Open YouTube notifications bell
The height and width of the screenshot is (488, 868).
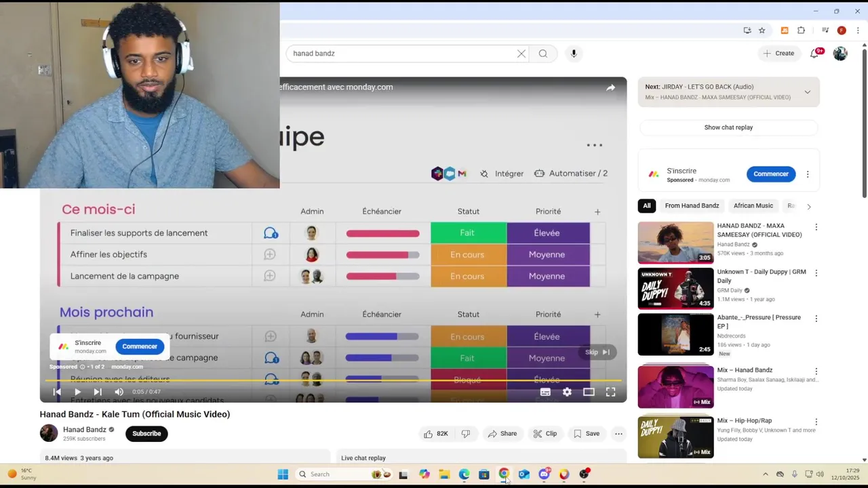815,53
